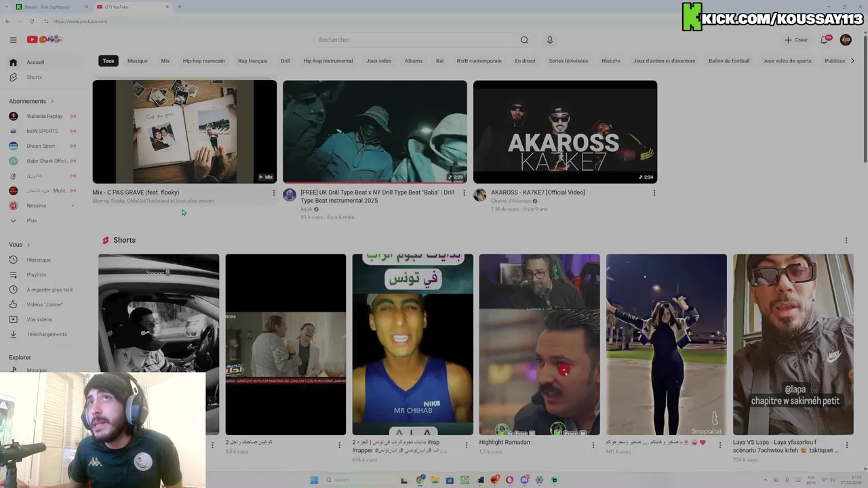Open the notifications bell

[825, 40]
